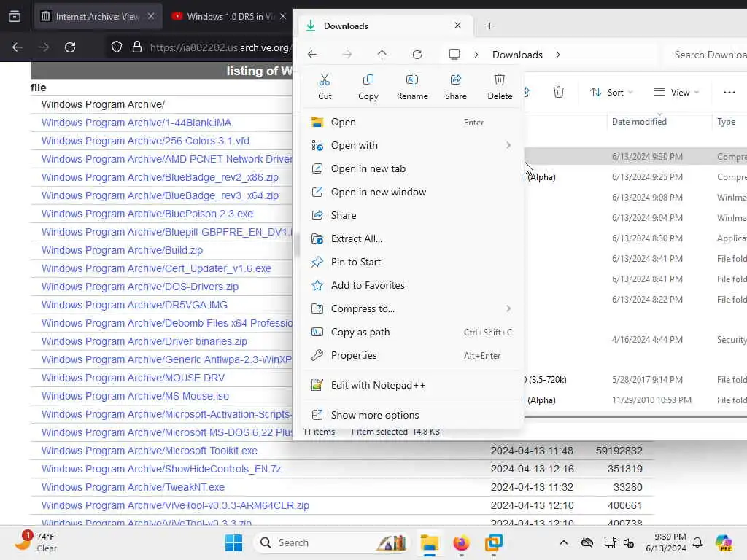Open the Copilot icon in taskbar
Image resolution: width=747 pixels, height=560 pixels.
[724, 542]
